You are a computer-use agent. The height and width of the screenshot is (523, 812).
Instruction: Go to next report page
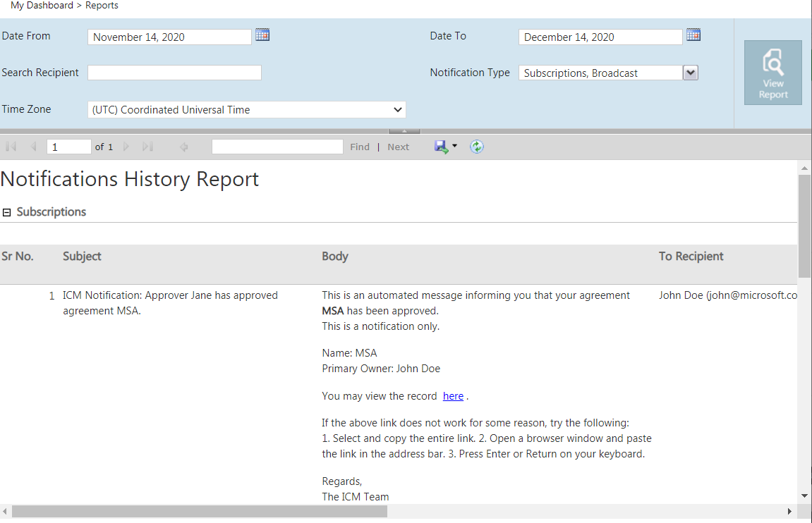(126, 147)
